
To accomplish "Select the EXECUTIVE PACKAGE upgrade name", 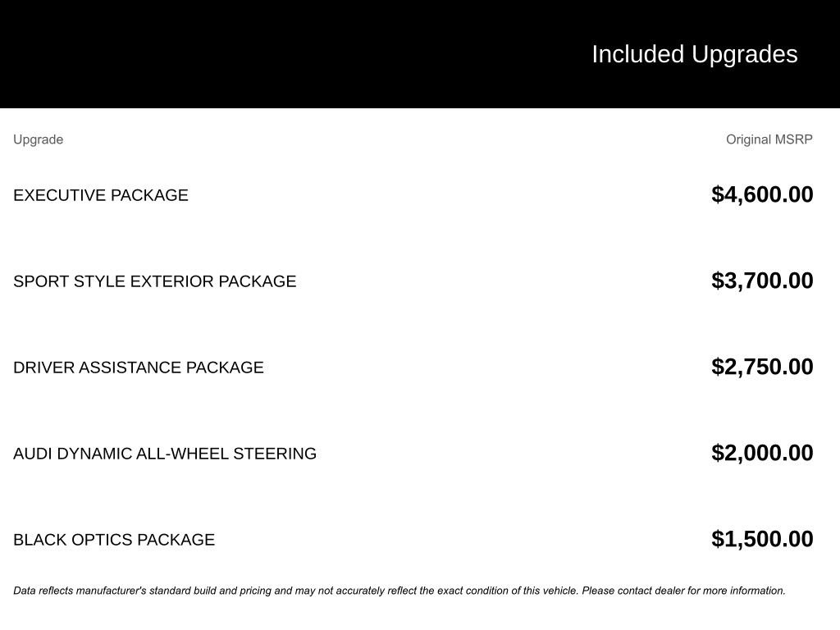I will pos(100,195).
